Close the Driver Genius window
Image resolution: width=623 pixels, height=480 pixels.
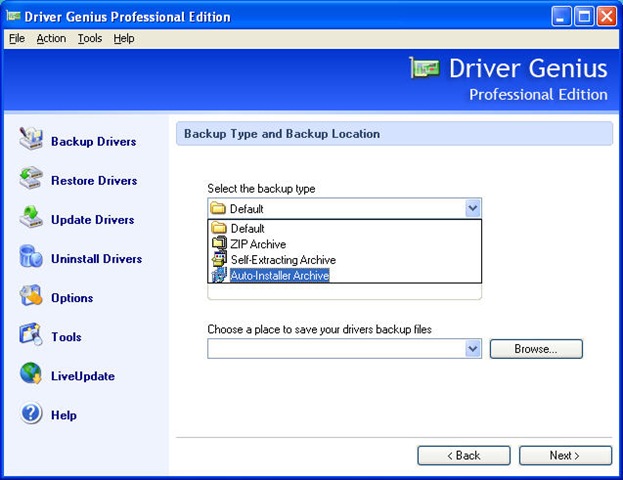(x=607, y=16)
